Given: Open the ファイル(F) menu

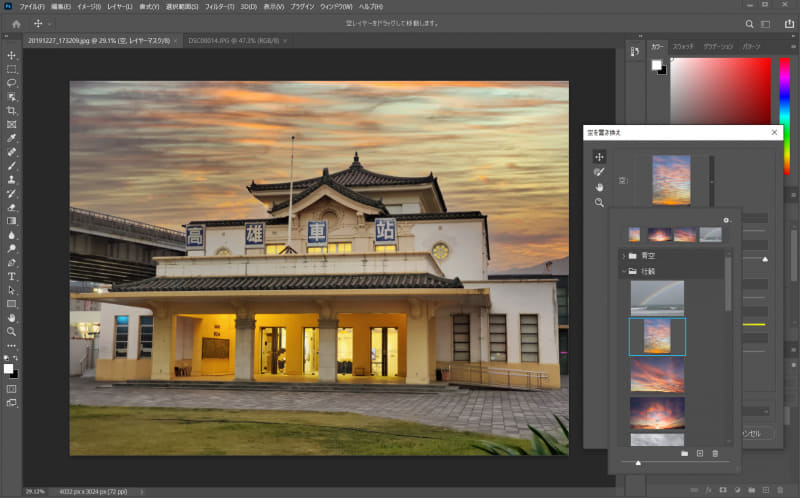Looking at the screenshot, I should 32,7.
